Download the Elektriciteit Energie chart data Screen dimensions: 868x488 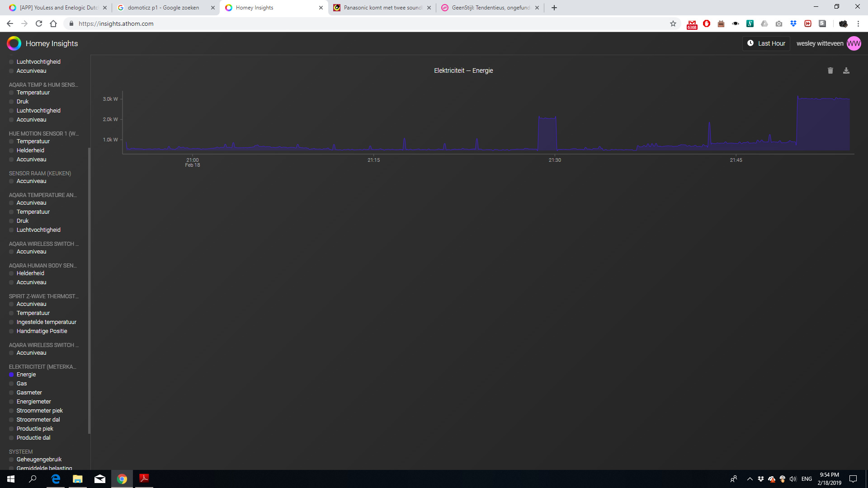tap(846, 70)
